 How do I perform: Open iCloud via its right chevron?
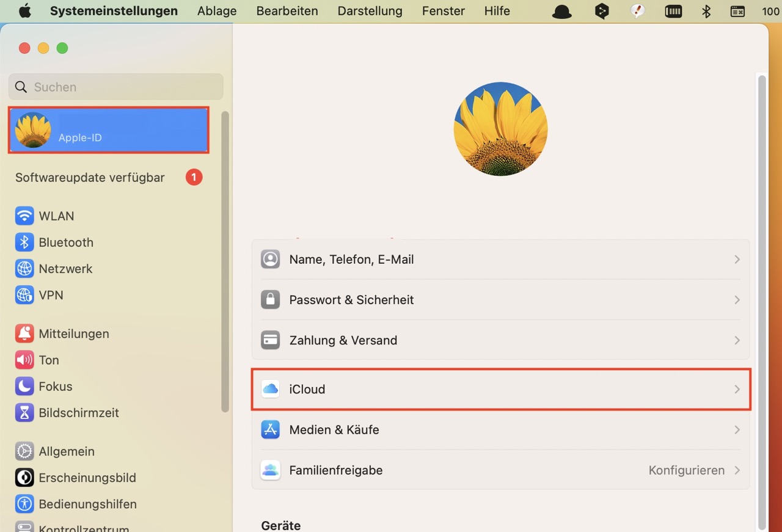737,389
